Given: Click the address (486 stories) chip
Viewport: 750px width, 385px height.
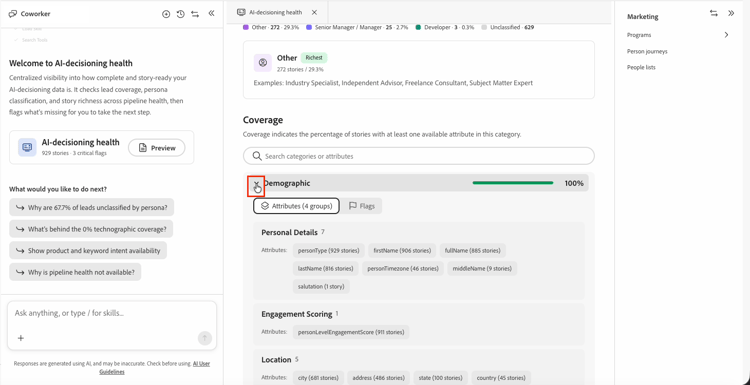Looking at the screenshot, I should (x=379, y=377).
